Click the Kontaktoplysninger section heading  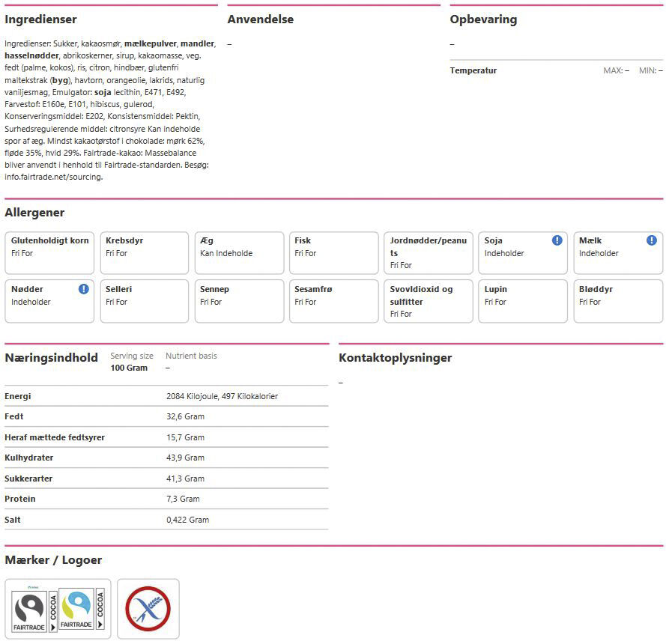[396, 358]
